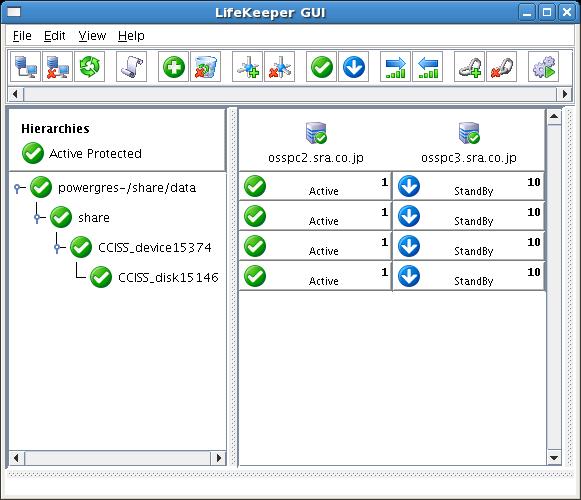Collapse the CCISS_device15374 tree handle
Image resolution: width=581 pixels, height=500 pixels.
coord(57,248)
